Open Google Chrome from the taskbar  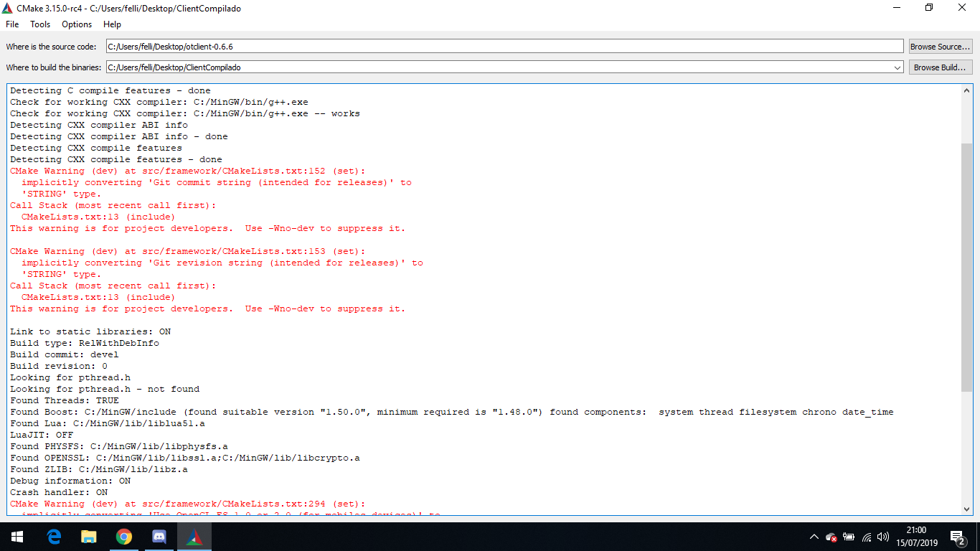(x=124, y=537)
